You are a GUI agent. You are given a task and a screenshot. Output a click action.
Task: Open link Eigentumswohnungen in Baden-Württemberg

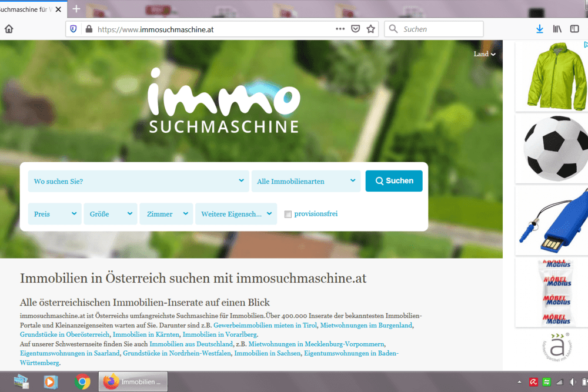351,353
